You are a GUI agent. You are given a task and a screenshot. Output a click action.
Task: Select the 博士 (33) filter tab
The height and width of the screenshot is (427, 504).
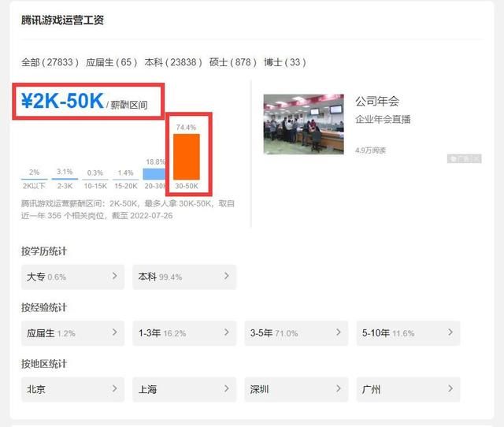coord(285,62)
